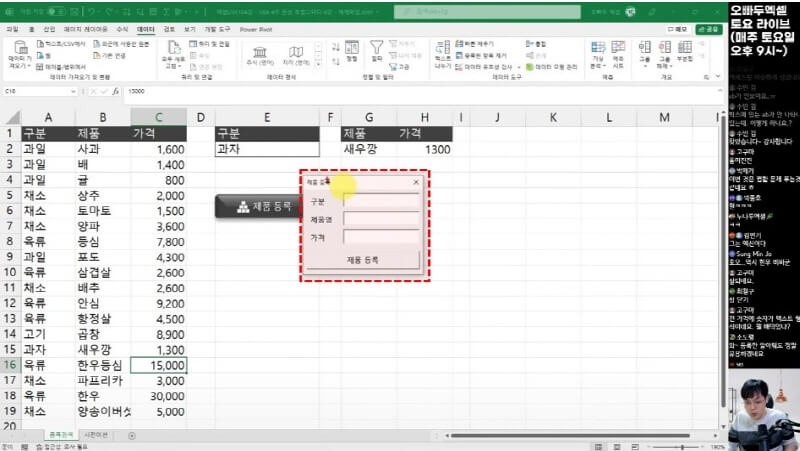This screenshot has height=451, width=800.
Task: Click Sort descending Z-A icon
Action: pyautogui.click(x=336, y=62)
